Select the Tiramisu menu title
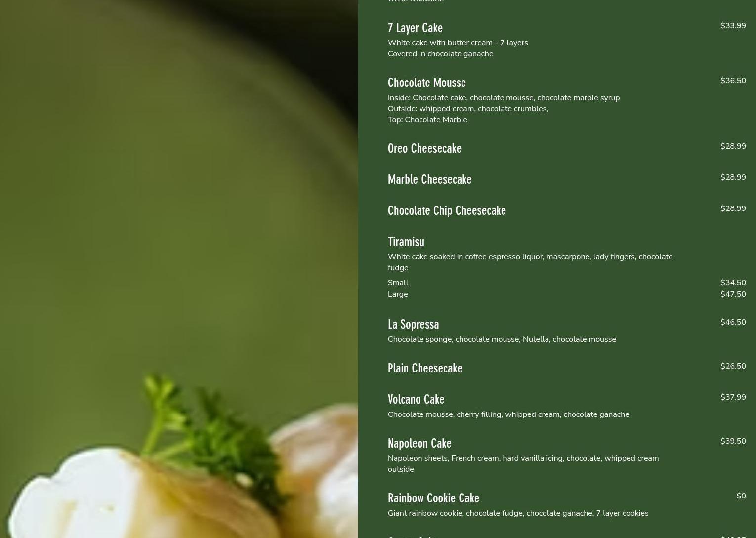The height and width of the screenshot is (538, 756). [406, 242]
